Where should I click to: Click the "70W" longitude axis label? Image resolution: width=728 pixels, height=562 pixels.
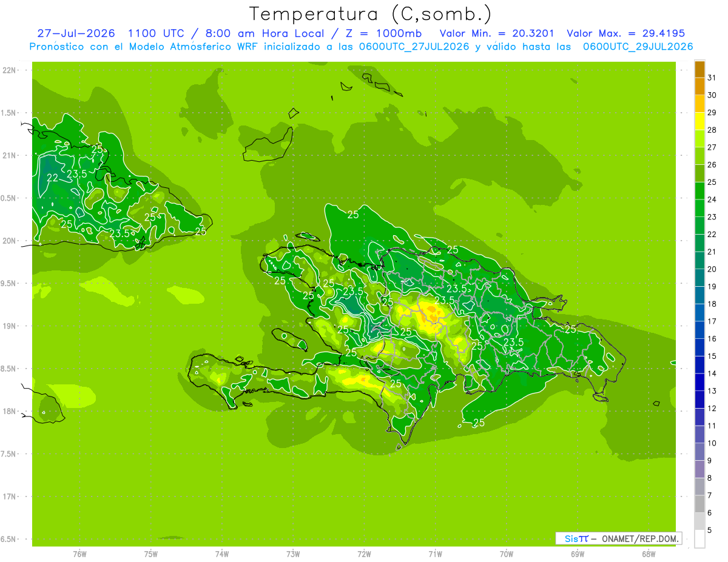tap(507, 554)
